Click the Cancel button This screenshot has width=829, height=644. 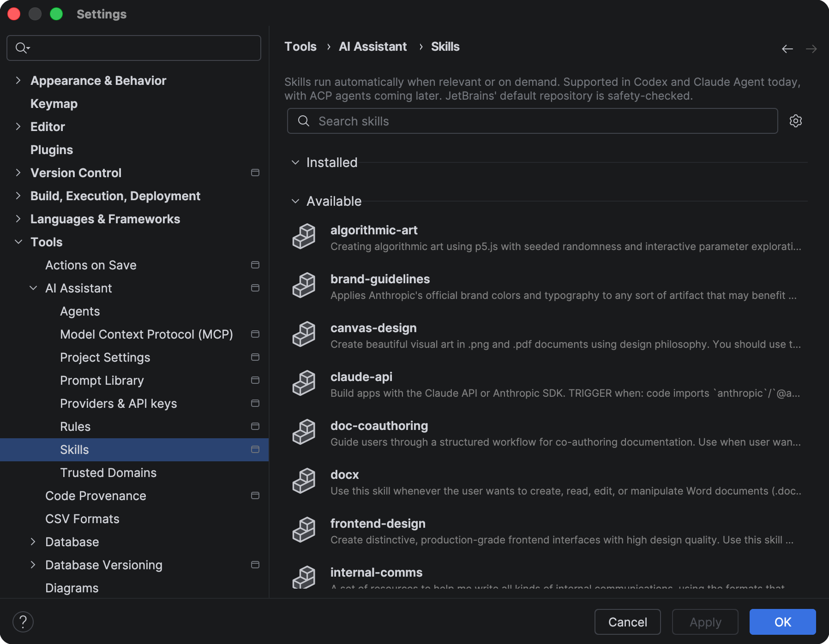pos(628,622)
